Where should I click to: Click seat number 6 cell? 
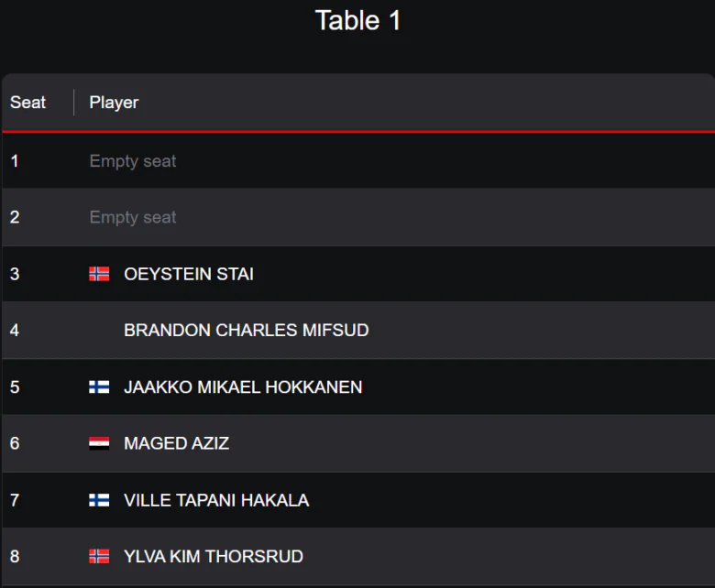[x=15, y=443]
